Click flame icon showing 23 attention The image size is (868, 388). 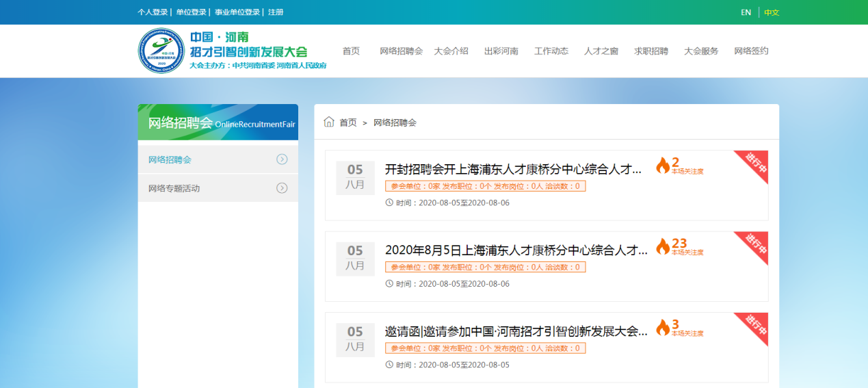pyautogui.click(x=662, y=246)
